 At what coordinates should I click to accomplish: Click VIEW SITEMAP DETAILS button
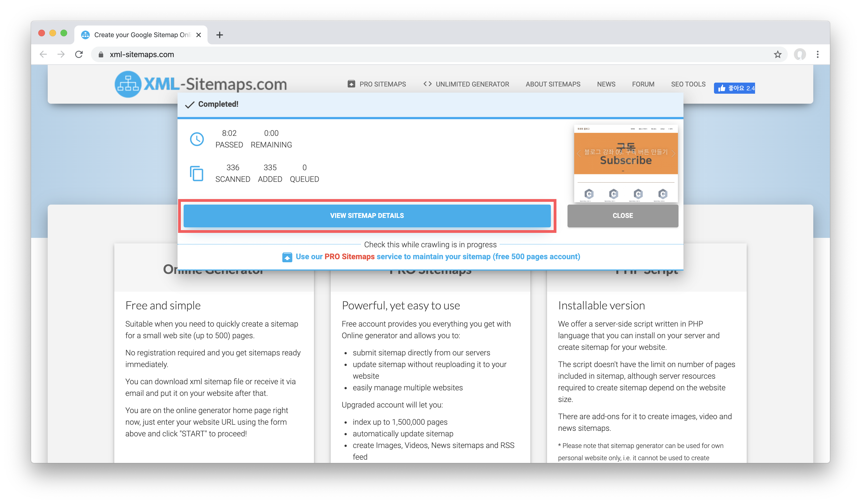point(367,215)
